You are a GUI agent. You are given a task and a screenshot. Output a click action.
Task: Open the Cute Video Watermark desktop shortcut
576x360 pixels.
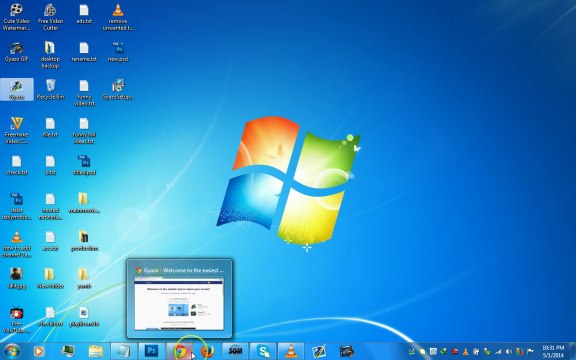(17, 17)
